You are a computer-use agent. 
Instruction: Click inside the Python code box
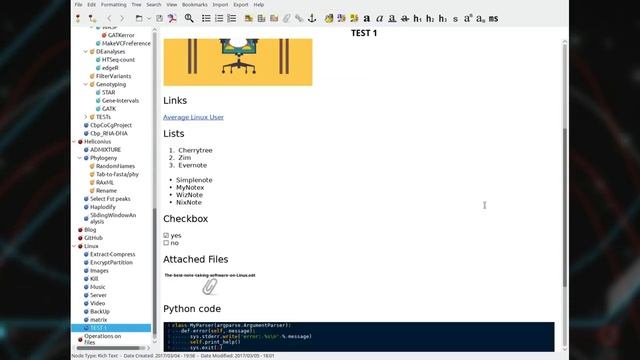(x=359, y=337)
